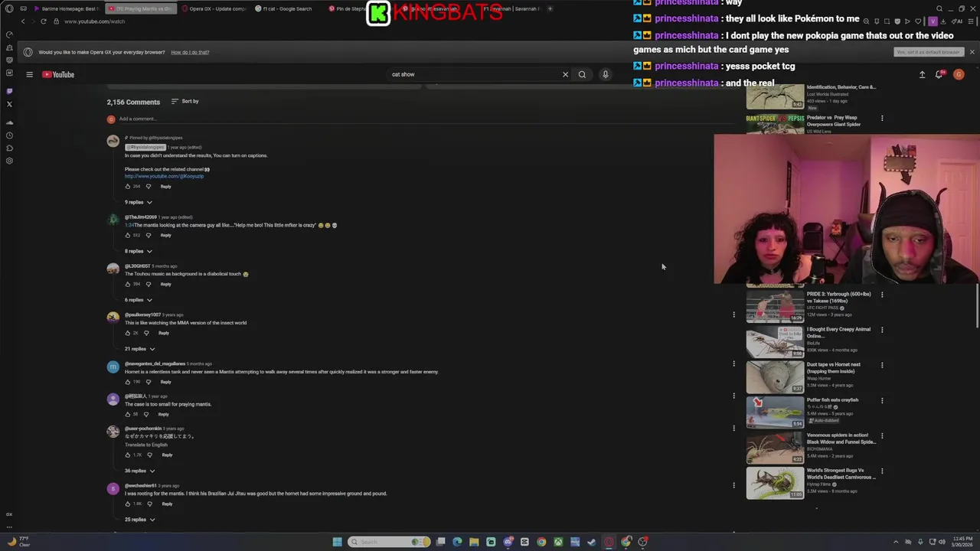Switch to the '9anime Homepage' tab
This screenshot has height=551, width=980.
[x=66, y=8]
